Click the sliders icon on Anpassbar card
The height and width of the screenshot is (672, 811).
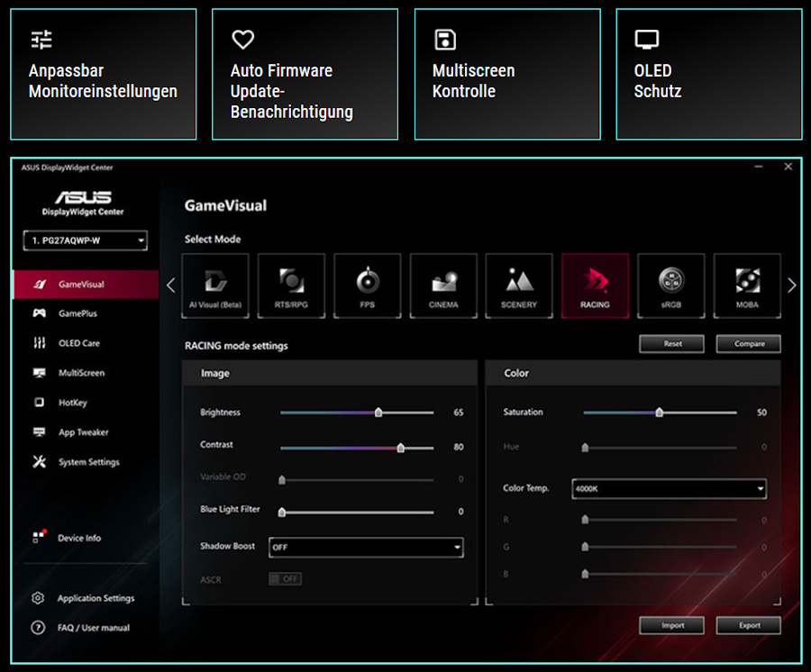point(41,40)
